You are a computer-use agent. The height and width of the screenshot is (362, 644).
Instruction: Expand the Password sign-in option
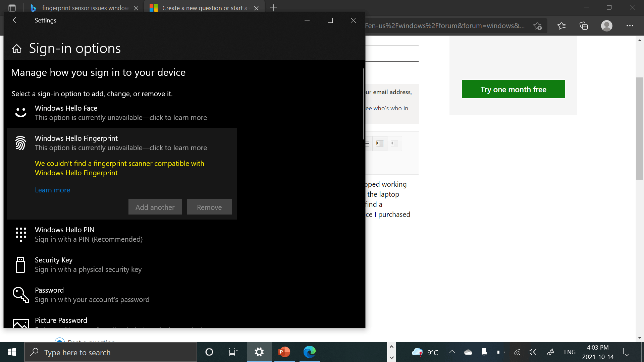(122, 295)
